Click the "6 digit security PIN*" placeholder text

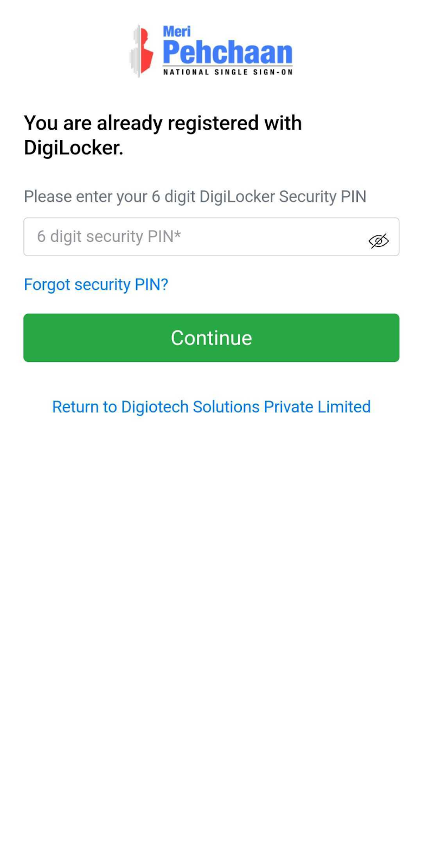click(109, 237)
